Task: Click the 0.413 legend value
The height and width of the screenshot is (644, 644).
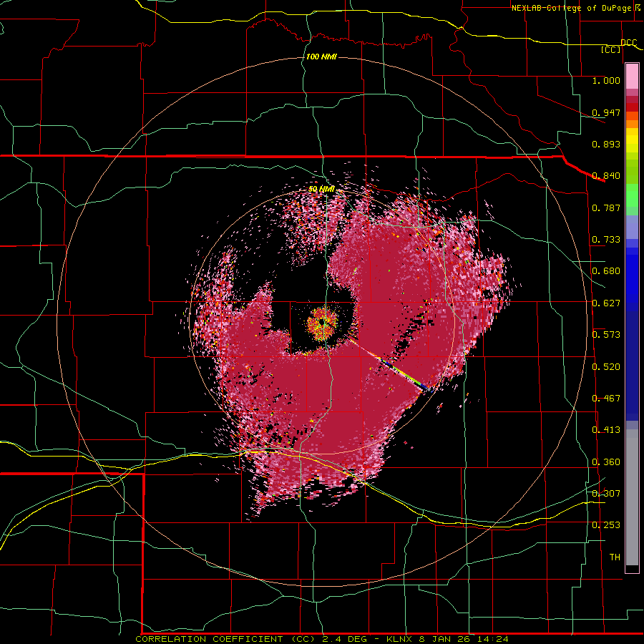Action: pyautogui.click(x=606, y=430)
